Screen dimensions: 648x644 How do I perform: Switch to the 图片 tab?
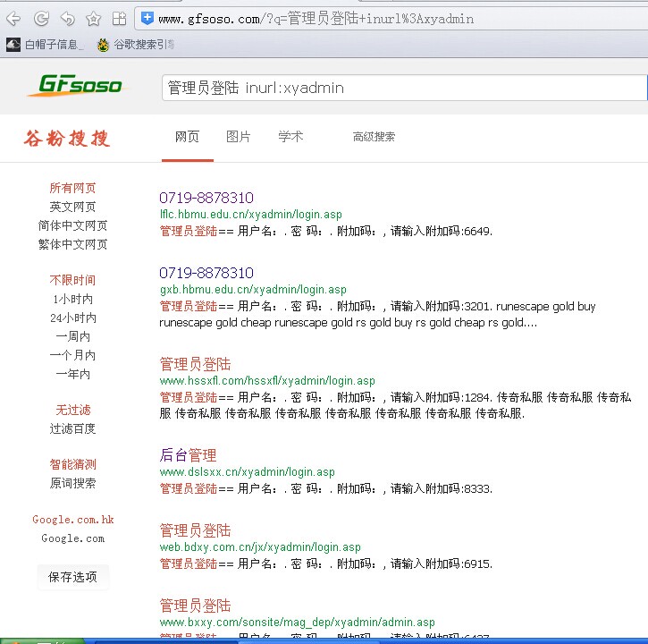[x=239, y=137]
